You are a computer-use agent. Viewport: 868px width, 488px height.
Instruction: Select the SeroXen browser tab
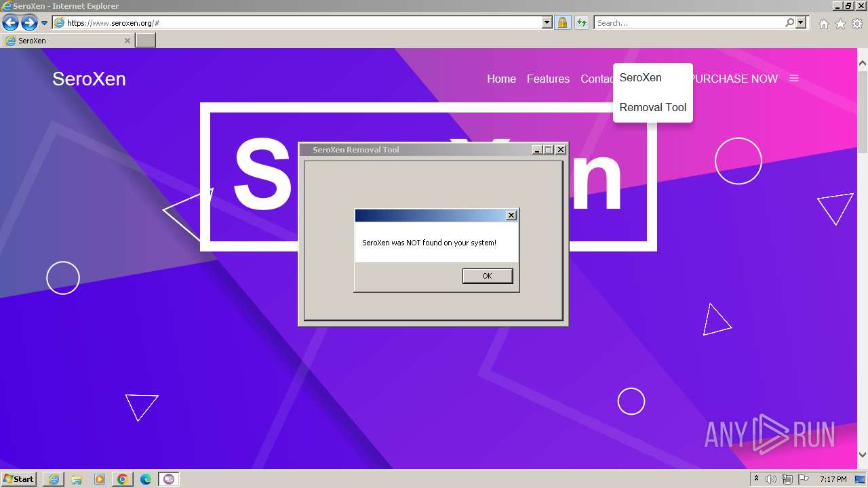point(68,41)
